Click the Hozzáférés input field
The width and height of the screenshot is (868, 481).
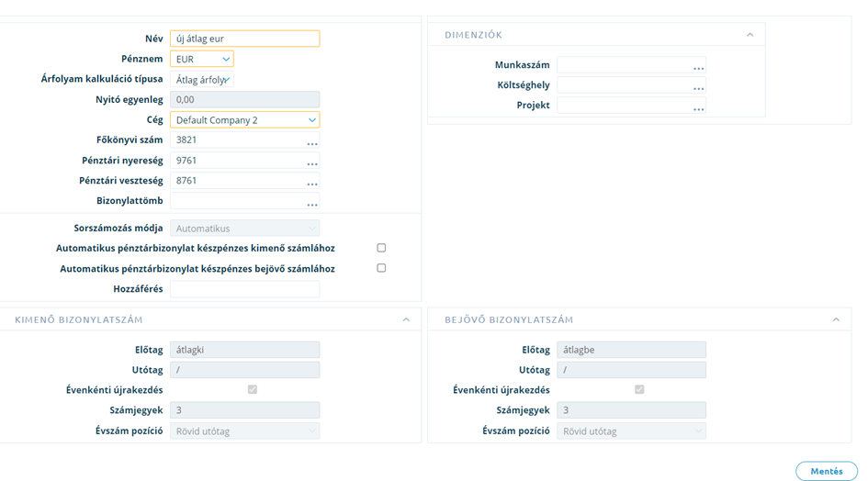[244, 289]
